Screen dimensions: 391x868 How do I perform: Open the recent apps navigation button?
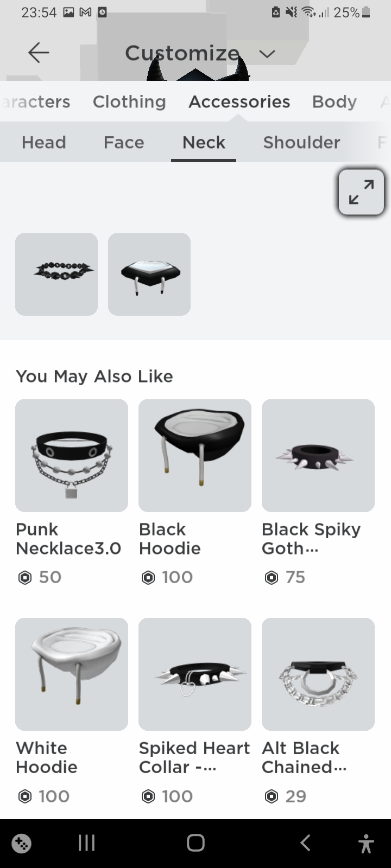click(86, 843)
